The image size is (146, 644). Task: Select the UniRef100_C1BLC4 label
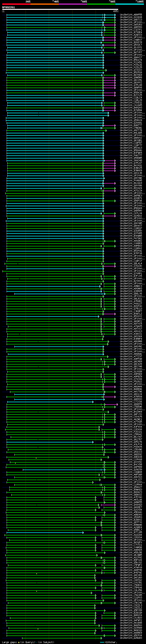pos(131,98)
